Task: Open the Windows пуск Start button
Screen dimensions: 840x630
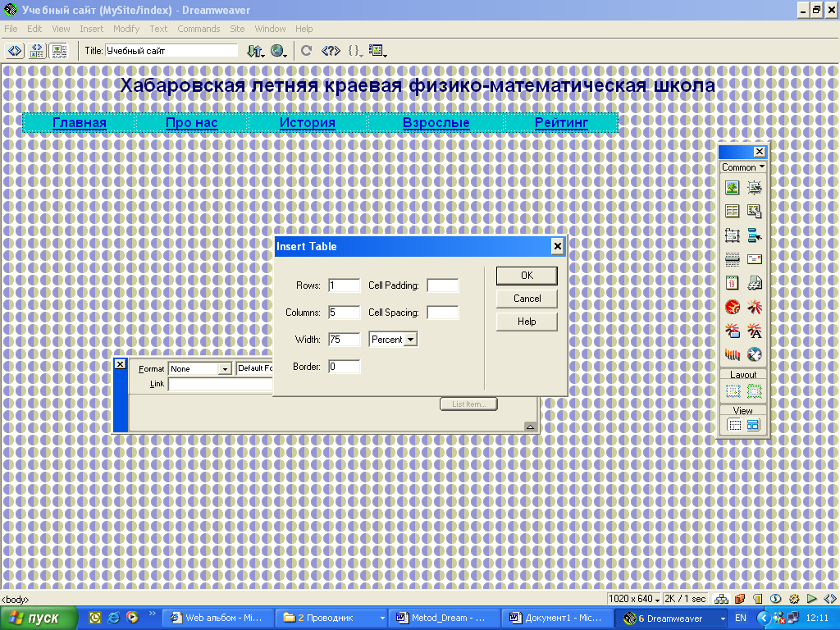Action: pyautogui.click(x=39, y=619)
